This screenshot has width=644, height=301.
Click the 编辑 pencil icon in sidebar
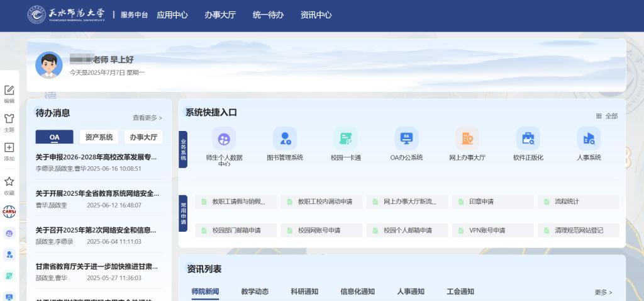(x=9, y=91)
